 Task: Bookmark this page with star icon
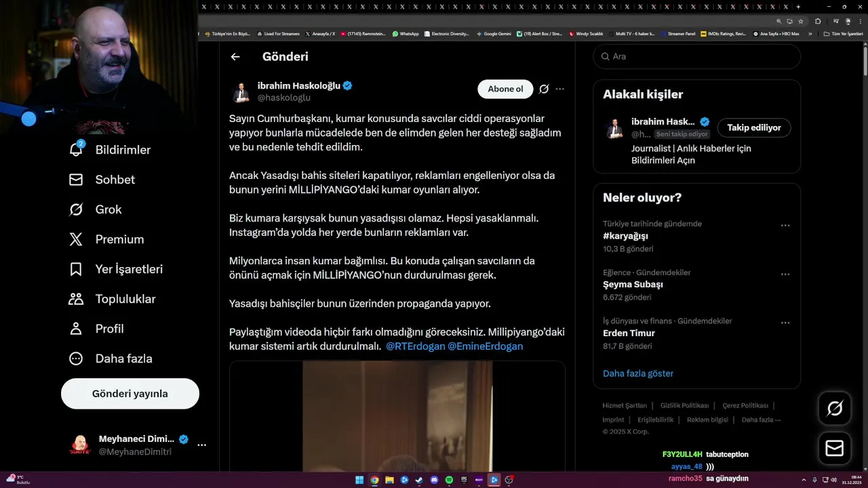[801, 21]
